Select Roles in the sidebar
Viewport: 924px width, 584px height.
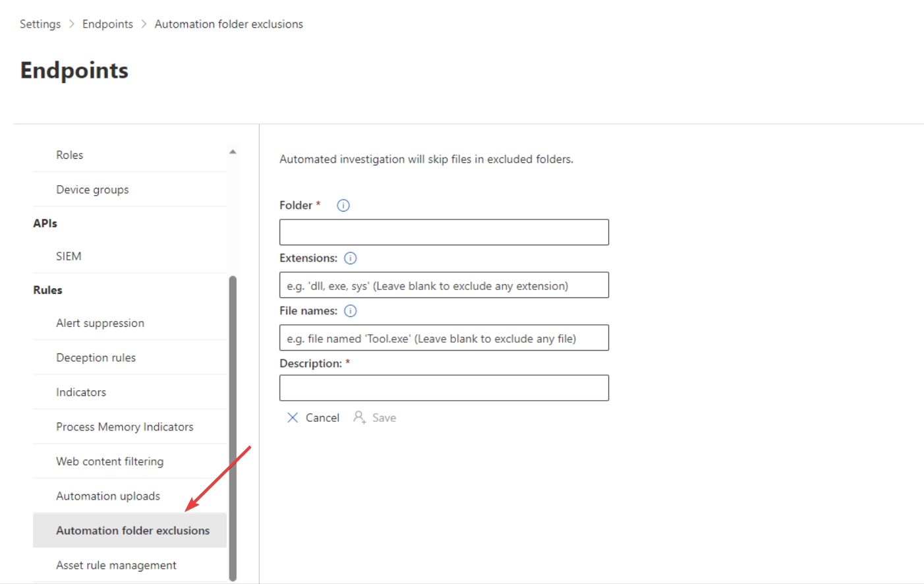69,155
